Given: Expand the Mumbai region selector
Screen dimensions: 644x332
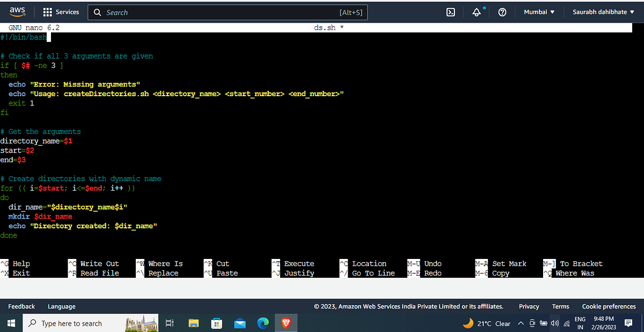Looking at the screenshot, I should (x=538, y=12).
